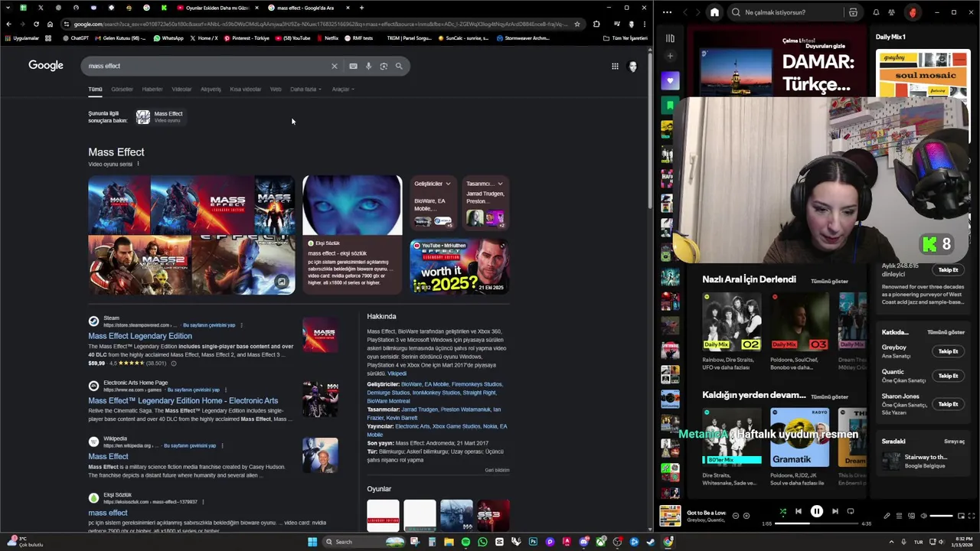This screenshot has height=551, width=980.
Task: Open the Windows Start menu
Action: pyautogui.click(x=312, y=542)
